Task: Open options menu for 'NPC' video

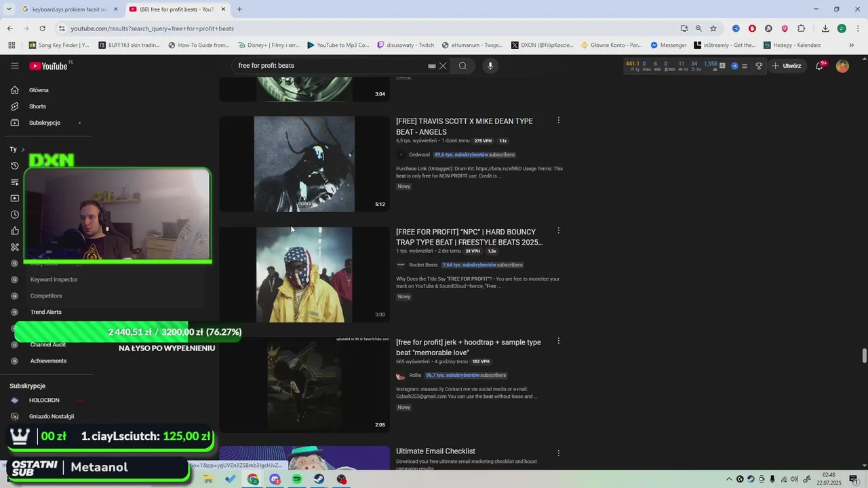Action: pos(559,231)
